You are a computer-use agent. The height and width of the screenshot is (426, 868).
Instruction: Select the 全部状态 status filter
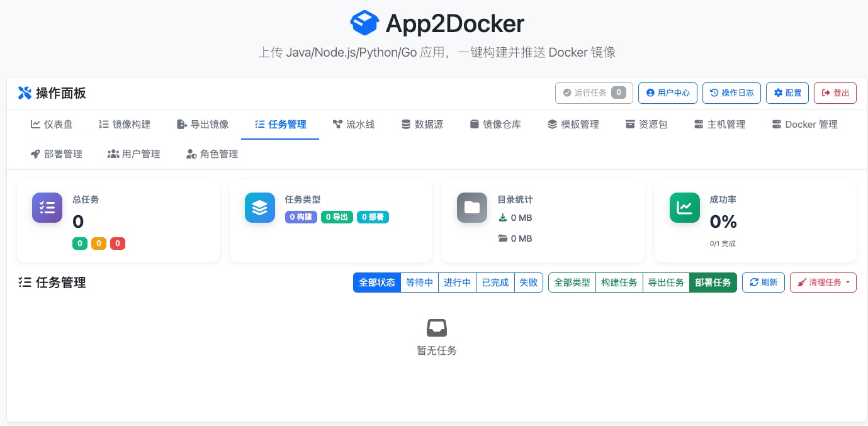pos(377,283)
